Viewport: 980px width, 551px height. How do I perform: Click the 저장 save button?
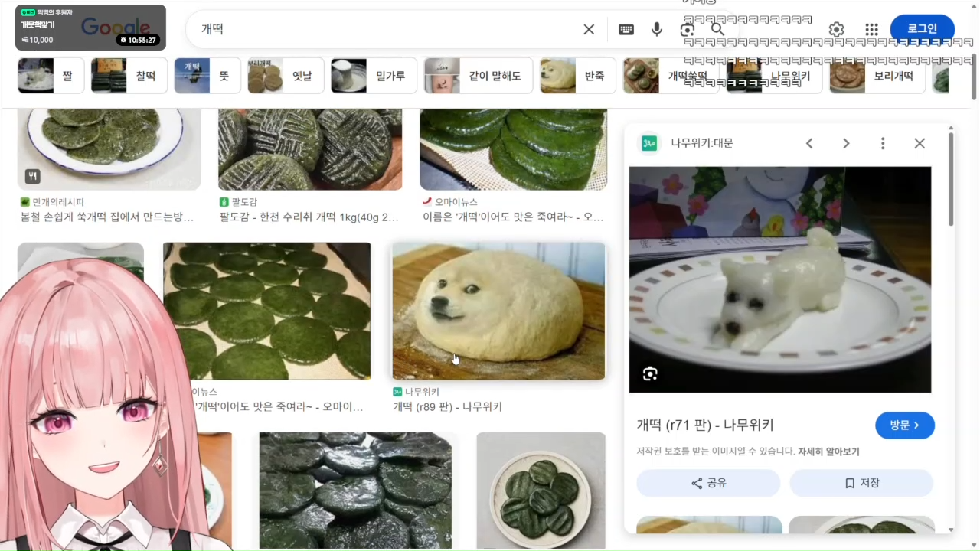point(861,483)
